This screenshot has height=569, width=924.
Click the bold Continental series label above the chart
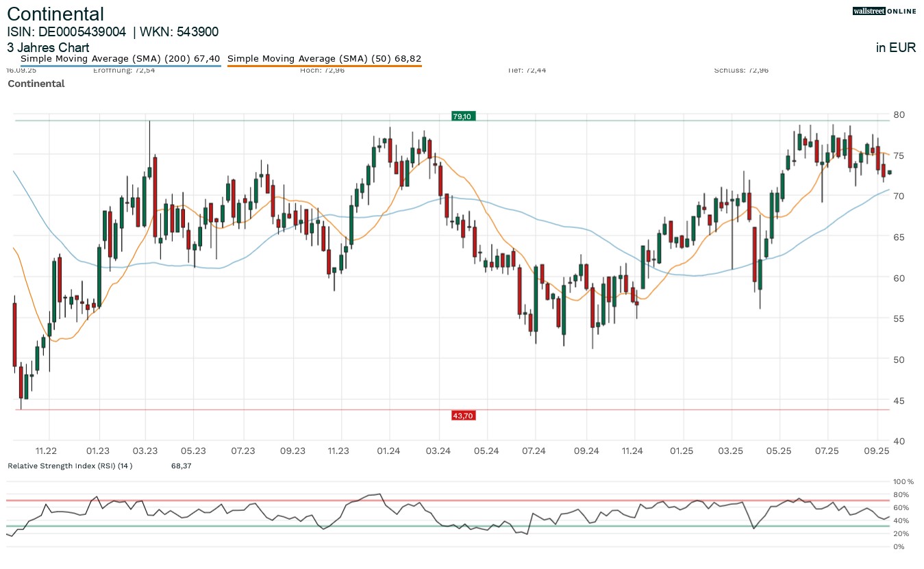point(36,84)
